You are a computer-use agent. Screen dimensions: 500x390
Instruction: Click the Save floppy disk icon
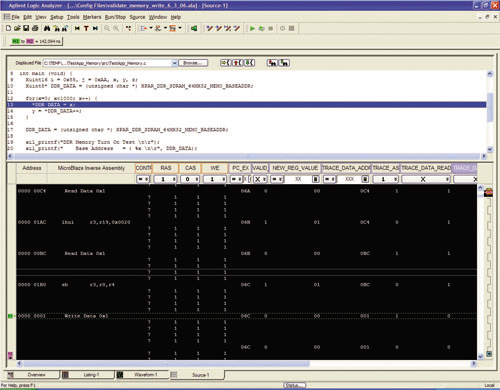tap(26, 28)
